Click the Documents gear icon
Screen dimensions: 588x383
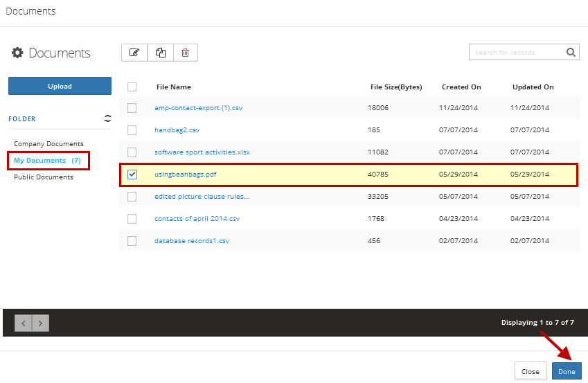tap(17, 53)
